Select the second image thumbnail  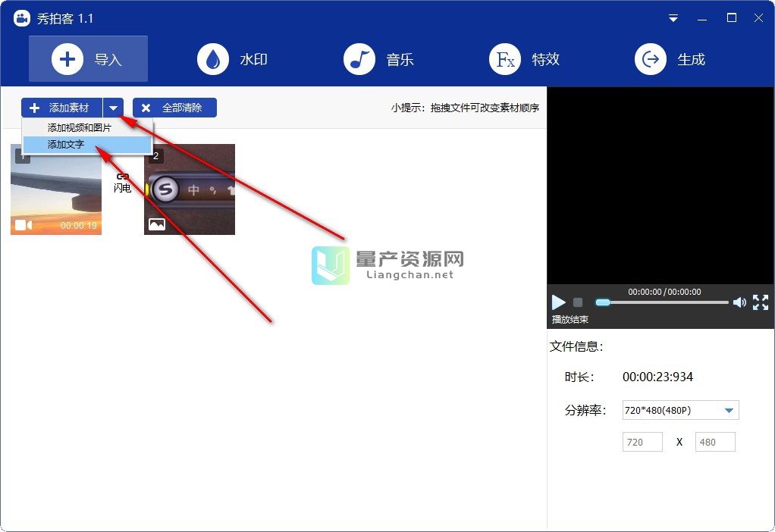tap(190, 189)
